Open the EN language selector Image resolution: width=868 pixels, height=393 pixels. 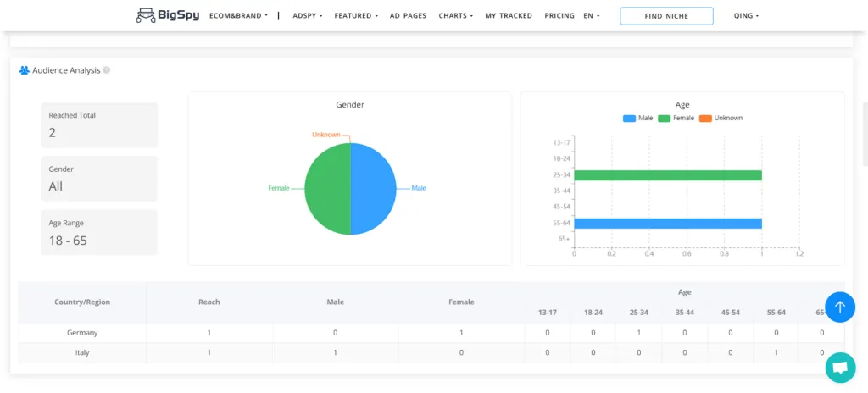(592, 16)
